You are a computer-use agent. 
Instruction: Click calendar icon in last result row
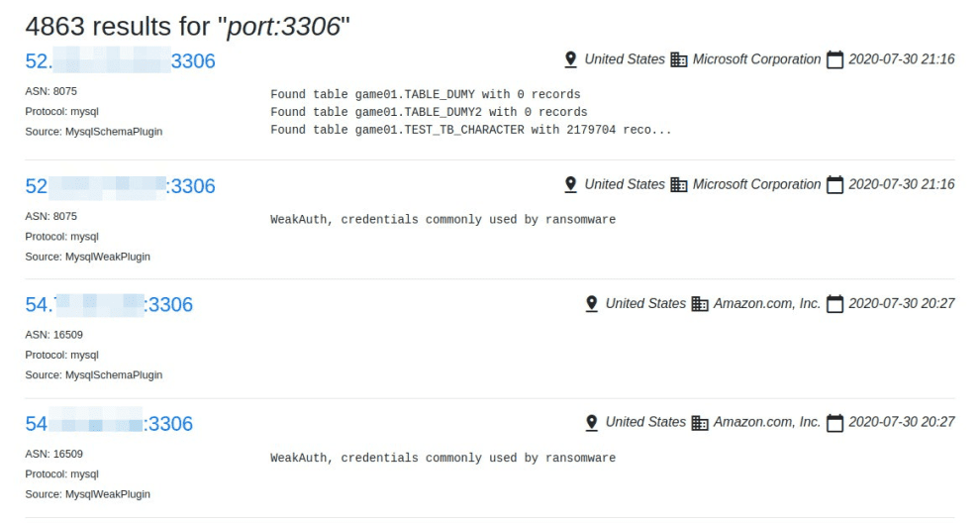point(835,422)
